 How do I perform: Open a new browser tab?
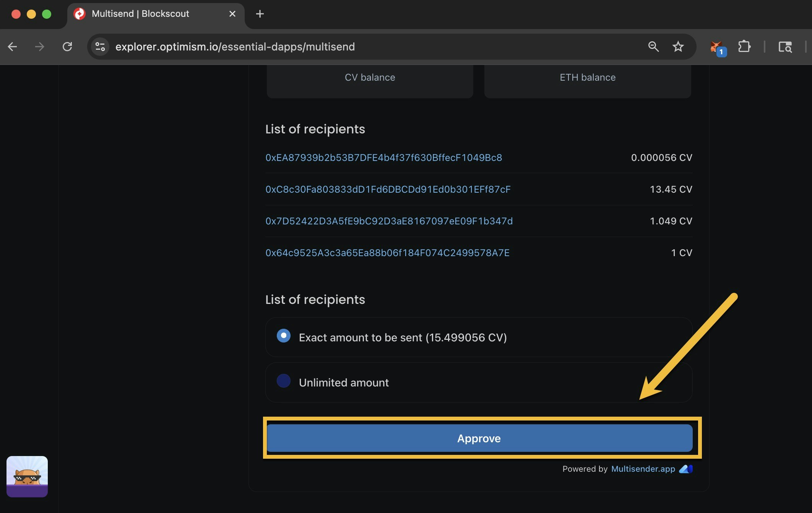(x=260, y=14)
